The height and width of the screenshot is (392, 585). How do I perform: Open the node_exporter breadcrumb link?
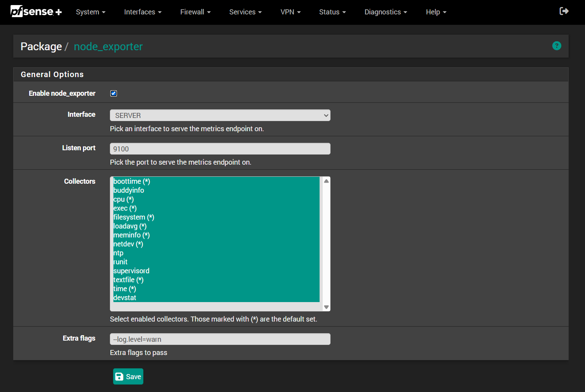108,46
